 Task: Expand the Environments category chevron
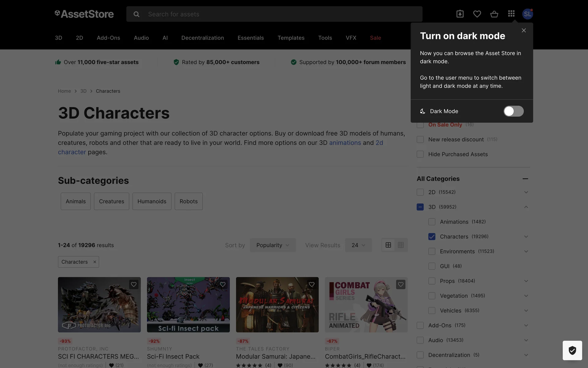(526, 251)
